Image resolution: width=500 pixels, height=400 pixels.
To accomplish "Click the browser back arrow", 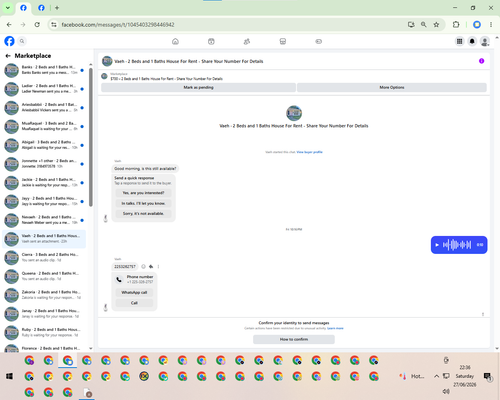I will point(9,25).
